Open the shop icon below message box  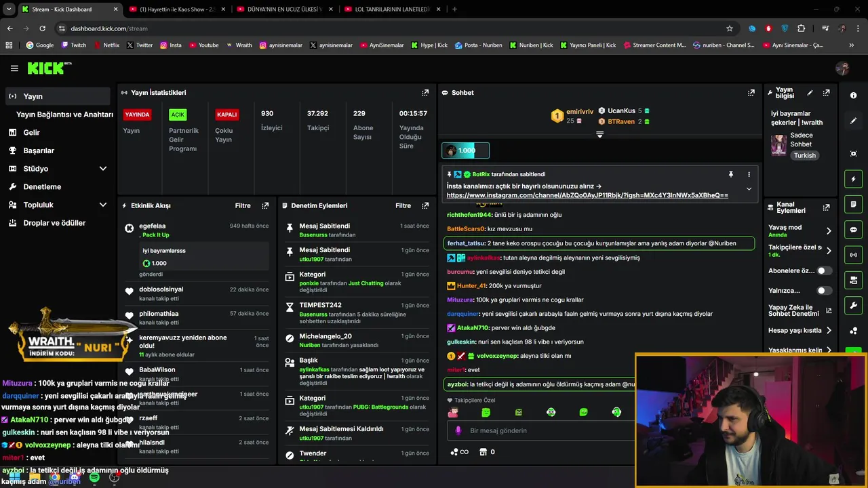(483, 451)
